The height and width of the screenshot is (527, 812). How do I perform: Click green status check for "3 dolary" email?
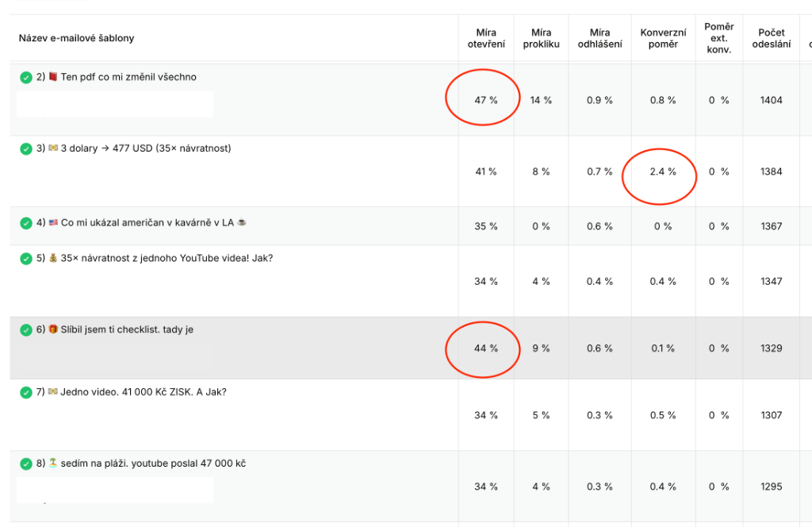click(x=26, y=148)
